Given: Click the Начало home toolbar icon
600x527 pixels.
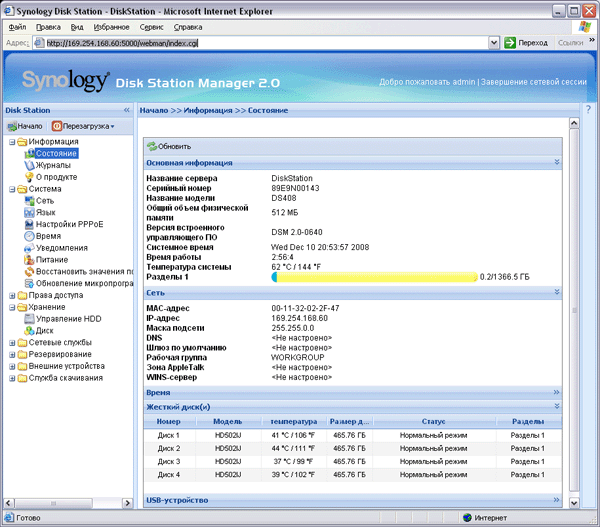Looking at the screenshot, I should click(x=12, y=126).
